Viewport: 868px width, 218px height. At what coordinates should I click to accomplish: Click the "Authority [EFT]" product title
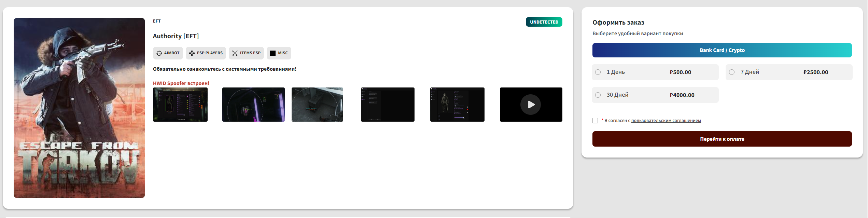[x=176, y=36]
